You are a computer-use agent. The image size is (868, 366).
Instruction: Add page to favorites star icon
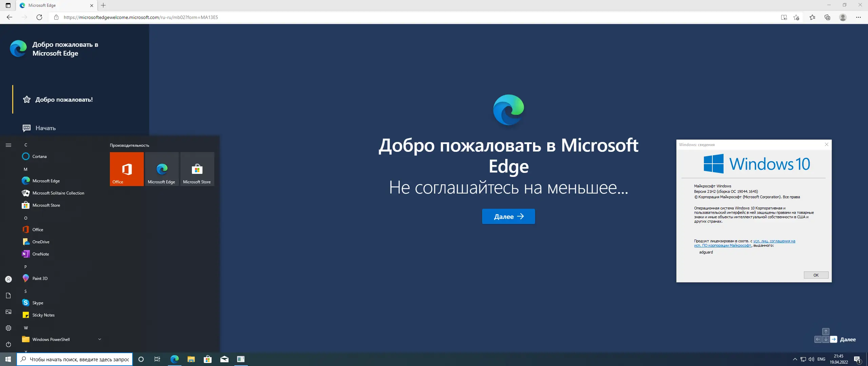tap(796, 17)
